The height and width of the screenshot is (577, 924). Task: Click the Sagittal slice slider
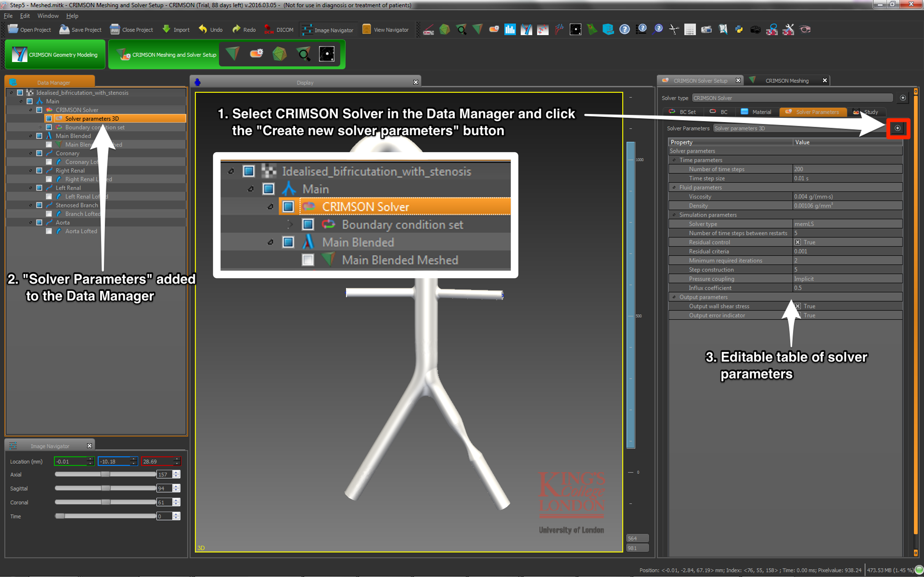(x=105, y=488)
